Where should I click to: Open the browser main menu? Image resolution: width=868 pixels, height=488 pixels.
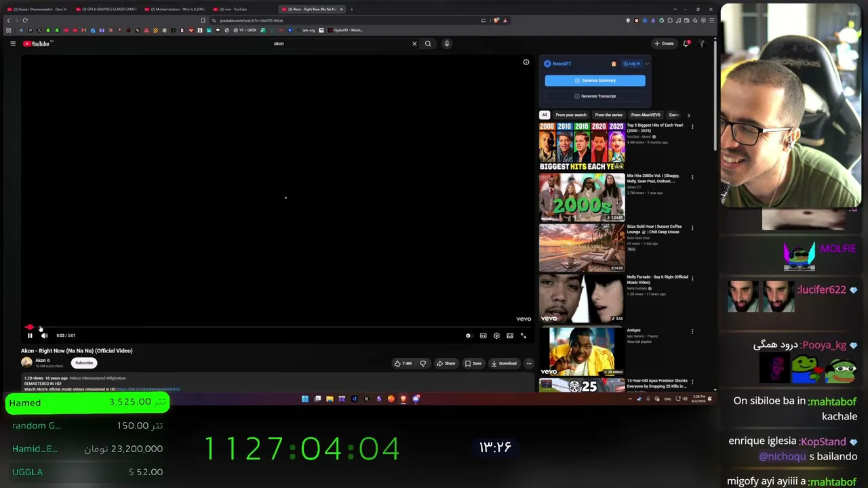[x=711, y=20]
